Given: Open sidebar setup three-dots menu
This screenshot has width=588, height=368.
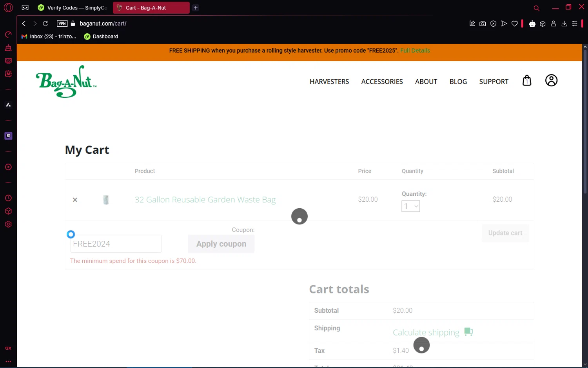Looking at the screenshot, I should (x=8, y=361).
